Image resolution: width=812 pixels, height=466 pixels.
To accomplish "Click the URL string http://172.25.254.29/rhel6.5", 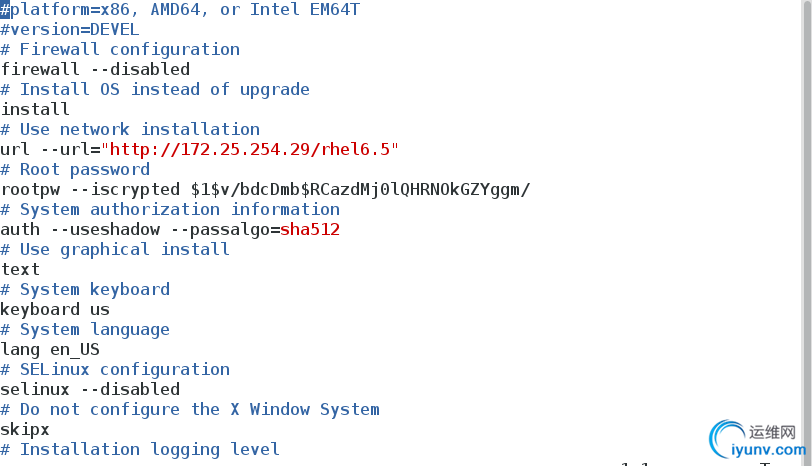I will point(254,150).
